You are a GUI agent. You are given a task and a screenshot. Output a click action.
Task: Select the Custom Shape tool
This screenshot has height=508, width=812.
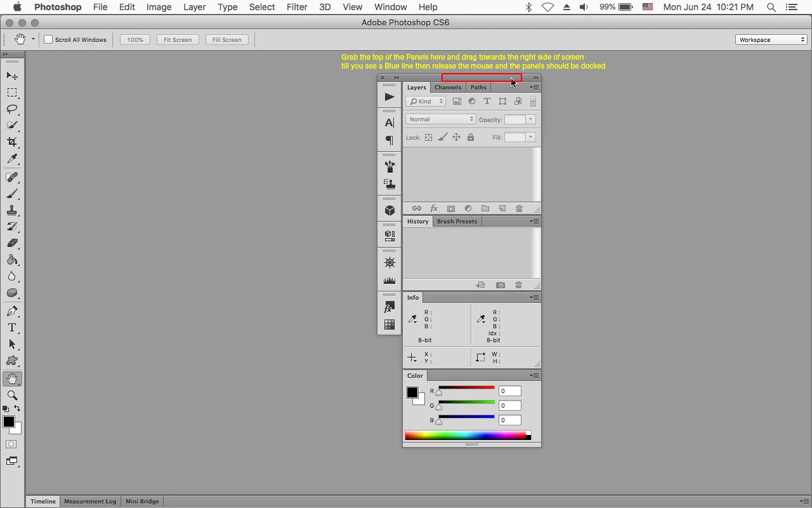12,361
